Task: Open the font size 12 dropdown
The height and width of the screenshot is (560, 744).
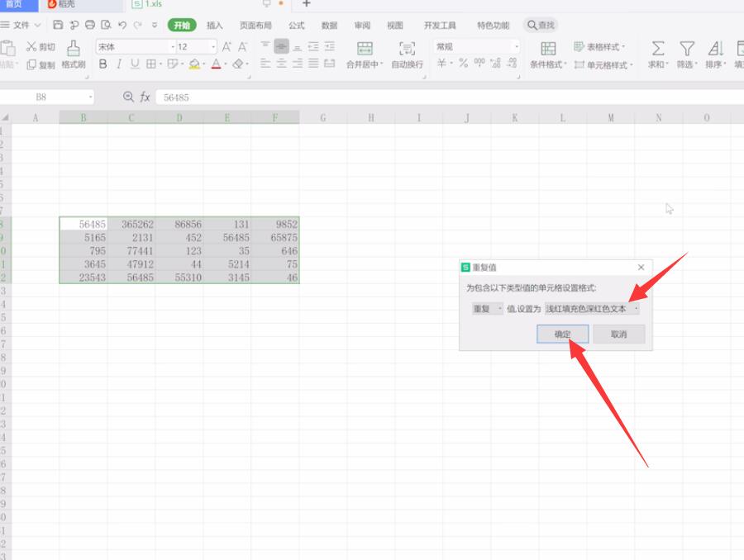Action: pyautogui.click(x=213, y=46)
